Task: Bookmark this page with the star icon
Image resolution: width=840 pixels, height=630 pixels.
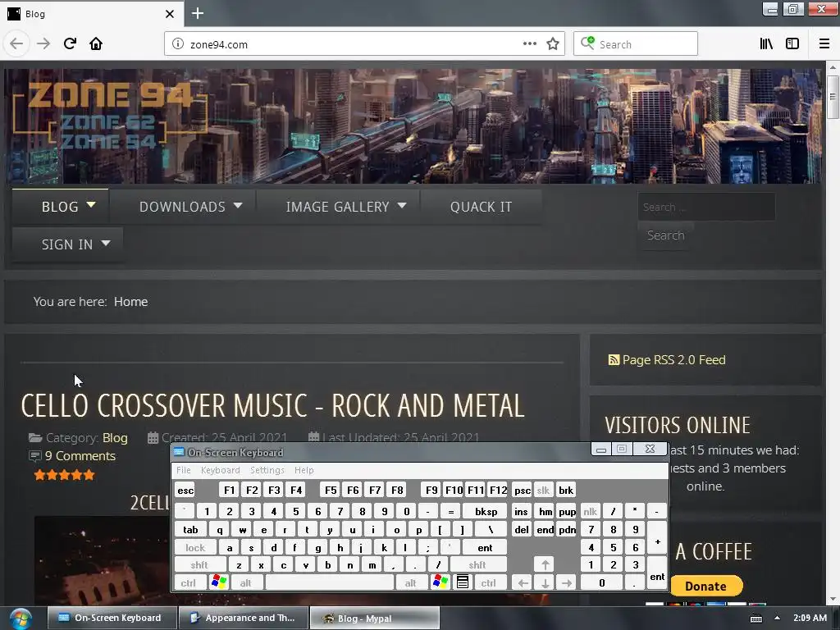Action: pos(553,44)
